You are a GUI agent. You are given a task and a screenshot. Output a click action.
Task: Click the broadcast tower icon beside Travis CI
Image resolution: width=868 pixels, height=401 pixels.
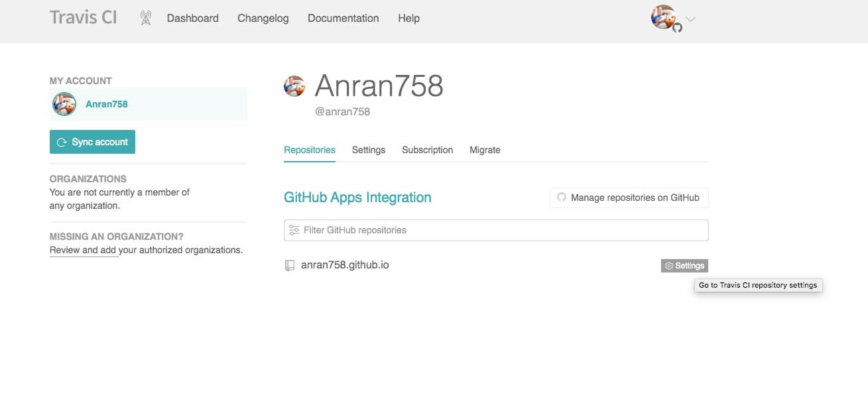coord(146,18)
